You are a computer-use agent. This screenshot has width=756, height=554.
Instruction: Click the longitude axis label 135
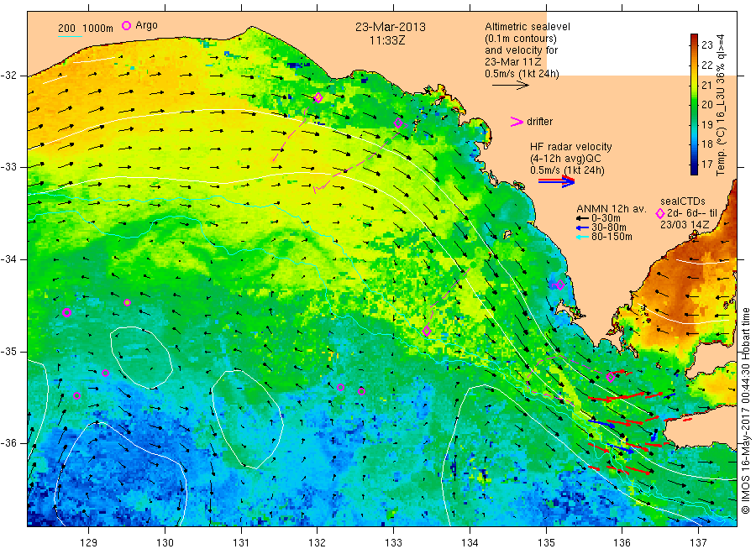coord(546,543)
